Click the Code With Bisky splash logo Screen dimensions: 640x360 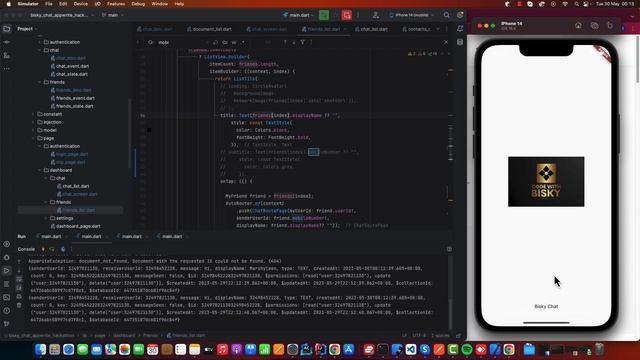click(x=546, y=181)
